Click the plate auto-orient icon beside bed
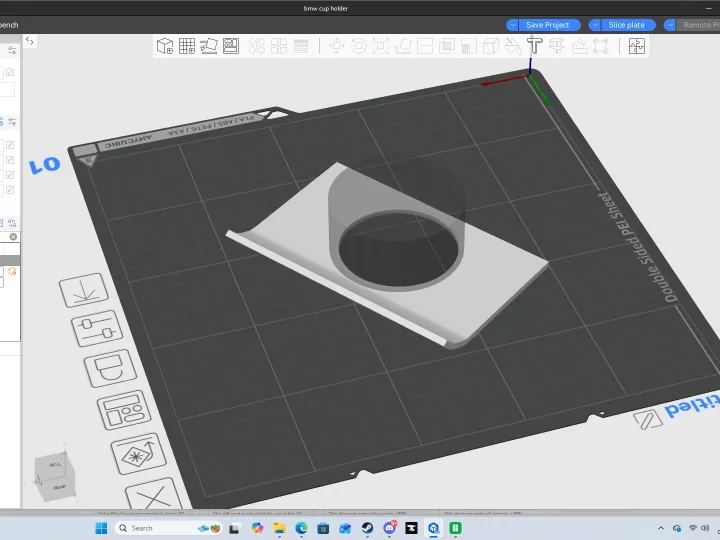Viewport: 720px width, 540px height. tap(84, 290)
